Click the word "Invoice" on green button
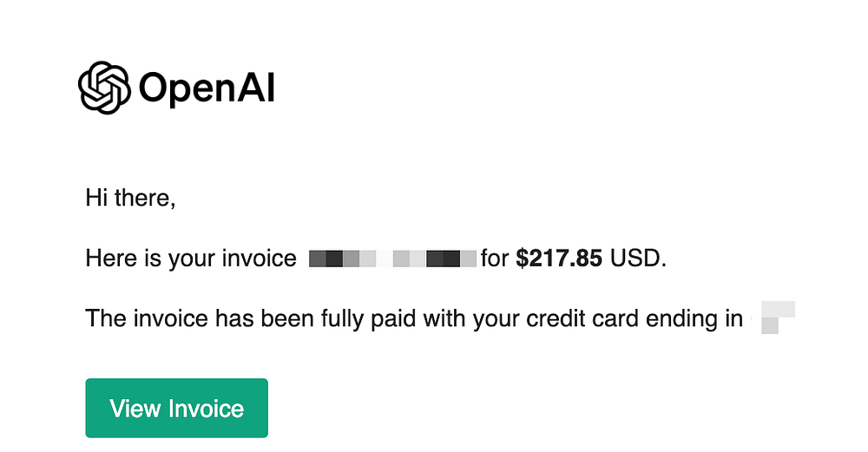This screenshot has width=868, height=452. pos(206,409)
